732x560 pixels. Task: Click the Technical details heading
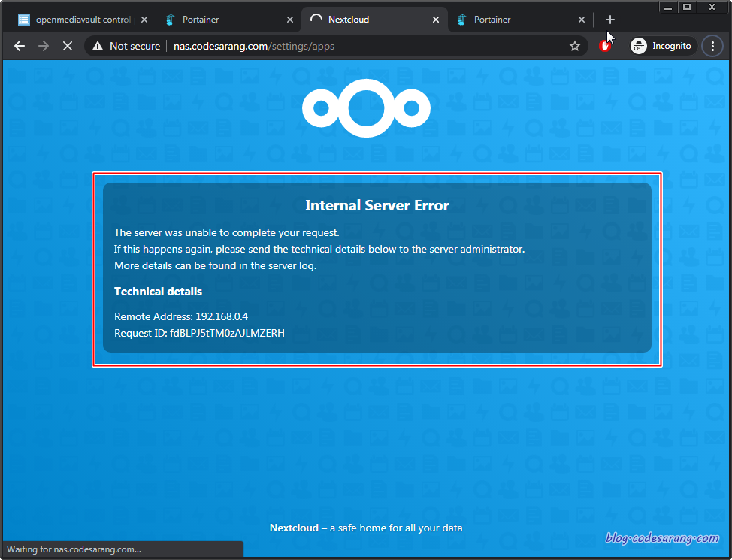[159, 292]
